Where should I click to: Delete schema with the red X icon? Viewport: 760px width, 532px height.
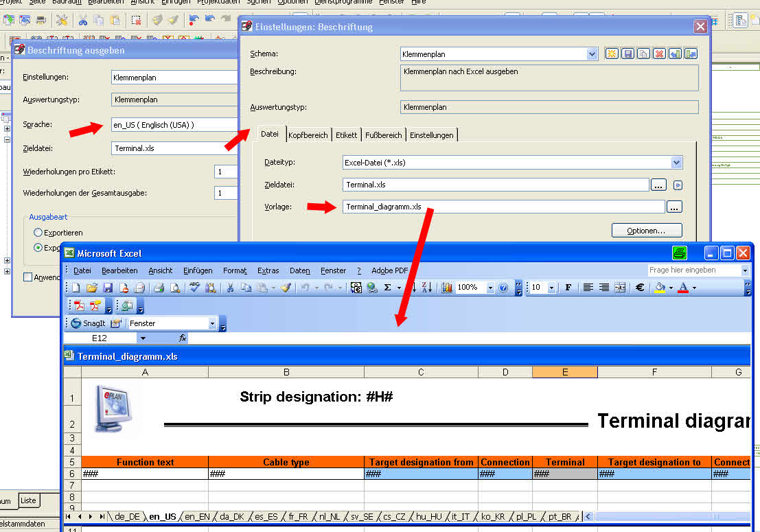pos(658,54)
